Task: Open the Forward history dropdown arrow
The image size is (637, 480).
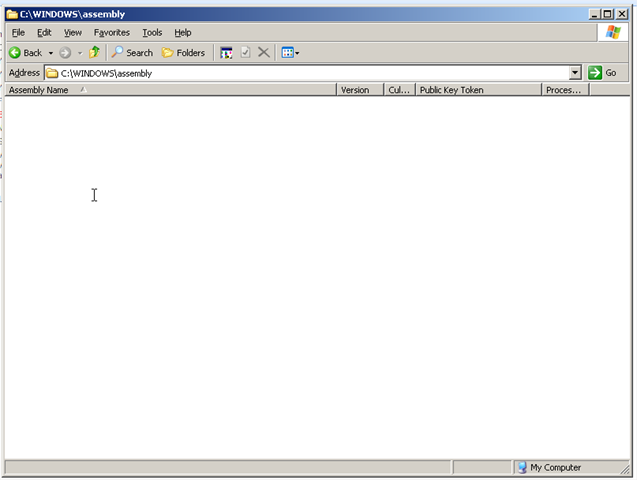Action: click(x=80, y=53)
